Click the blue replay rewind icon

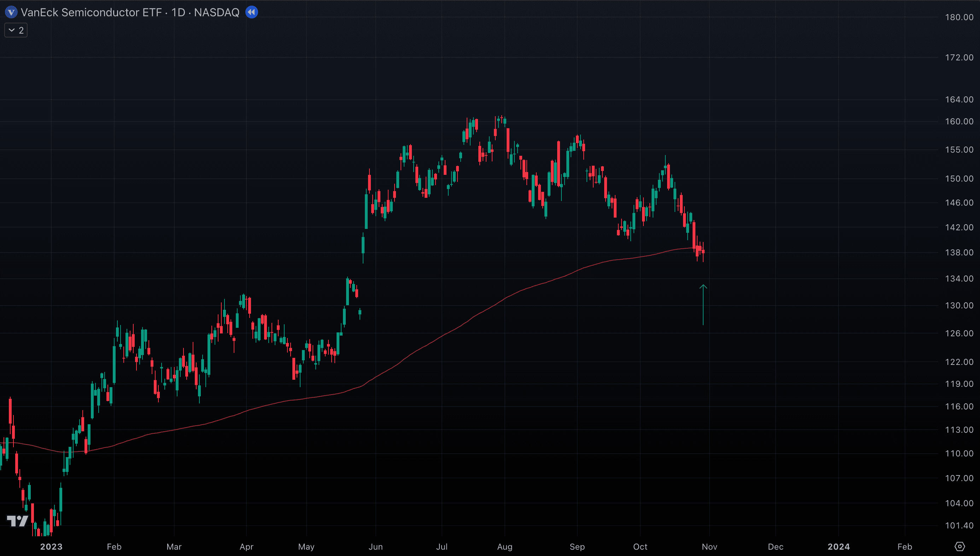coord(251,12)
